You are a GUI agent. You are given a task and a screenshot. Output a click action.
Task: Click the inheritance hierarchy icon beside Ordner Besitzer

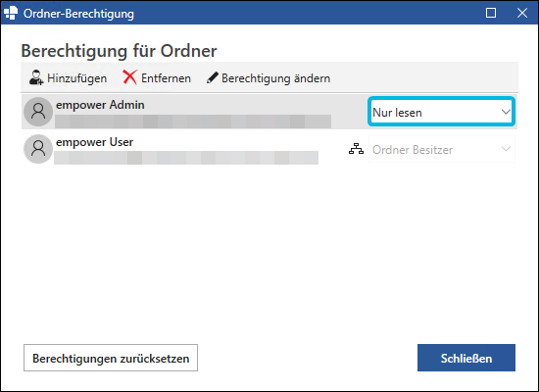(356, 149)
